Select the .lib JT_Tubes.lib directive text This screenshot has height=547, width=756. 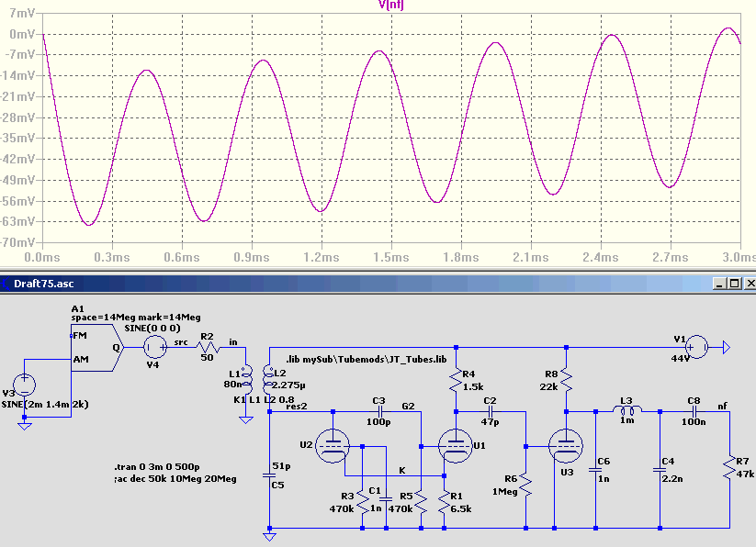(x=366, y=359)
